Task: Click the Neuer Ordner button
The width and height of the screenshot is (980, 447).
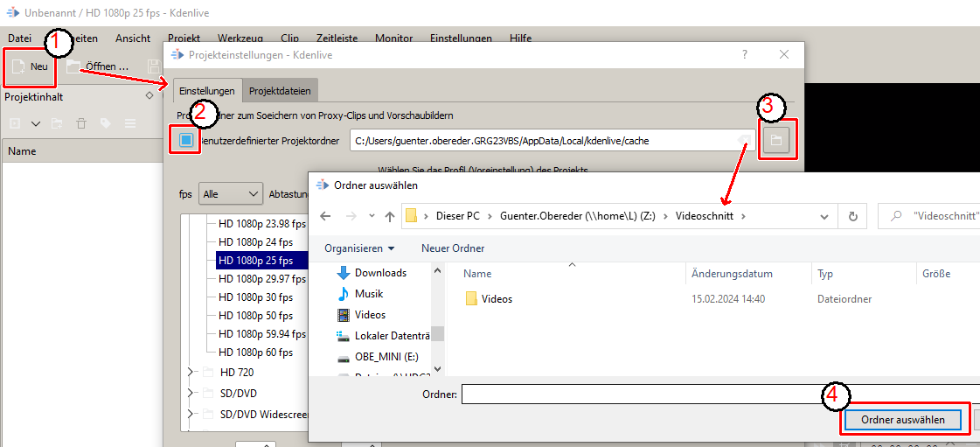Action: (452, 248)
